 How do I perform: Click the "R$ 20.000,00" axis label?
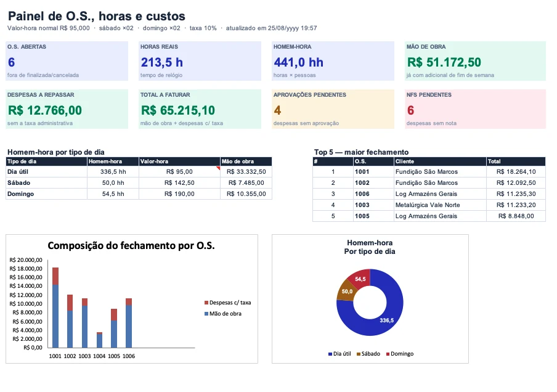(26, 260)
